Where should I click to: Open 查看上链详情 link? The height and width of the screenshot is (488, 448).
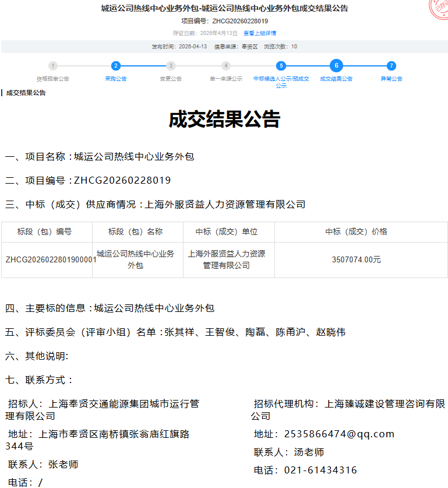point(260,33)
